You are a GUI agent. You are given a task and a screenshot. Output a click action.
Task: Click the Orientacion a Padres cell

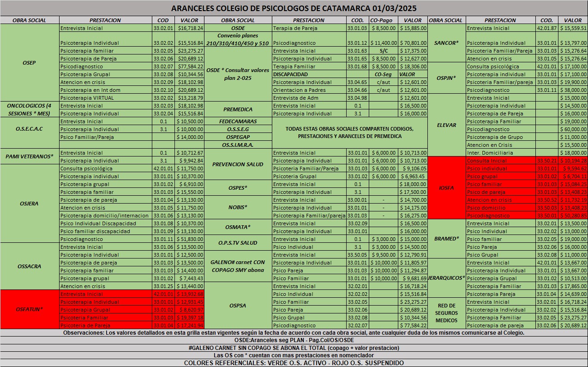click(x=309, y=90)
